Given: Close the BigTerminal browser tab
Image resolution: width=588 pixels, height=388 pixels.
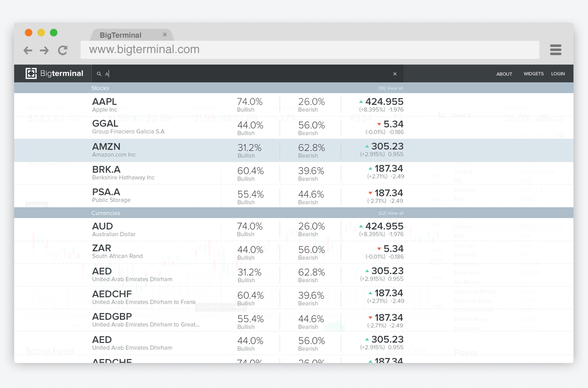Looking at the screenshot, I should (165, 35).
